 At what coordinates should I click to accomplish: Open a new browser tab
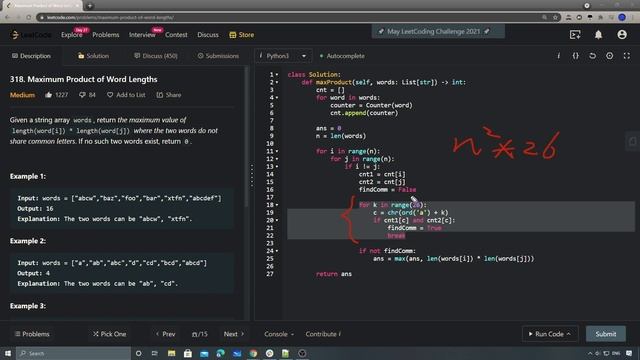(x=90, y=6)
